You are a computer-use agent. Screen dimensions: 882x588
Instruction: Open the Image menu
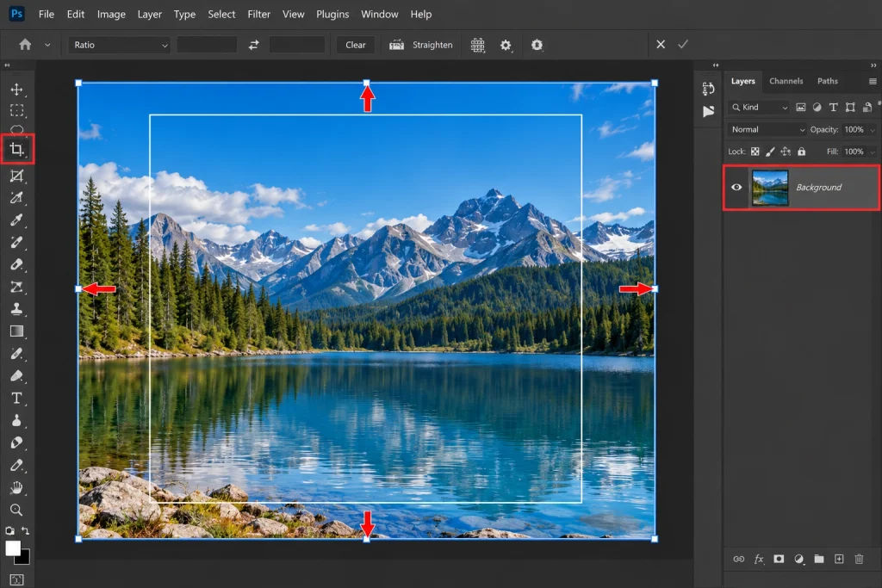click(x=111, y=14)
